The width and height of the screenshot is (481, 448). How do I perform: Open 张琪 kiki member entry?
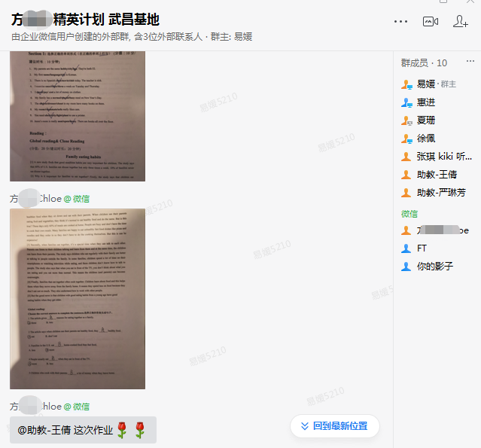(x=444, y=157)
